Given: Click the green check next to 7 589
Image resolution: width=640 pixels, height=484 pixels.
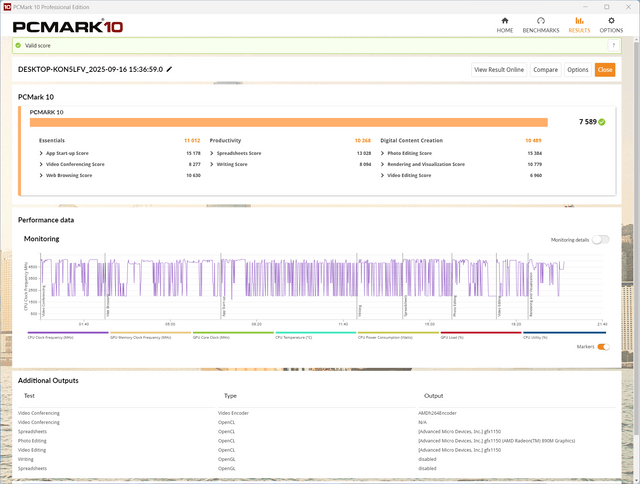Looking at the screenshot, I should (x=602, y=122).
